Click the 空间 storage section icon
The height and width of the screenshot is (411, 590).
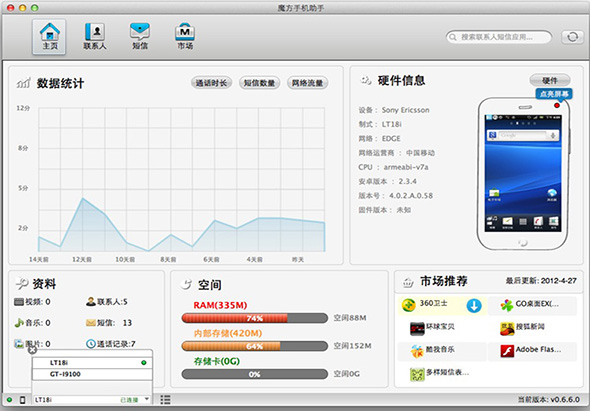186,284
